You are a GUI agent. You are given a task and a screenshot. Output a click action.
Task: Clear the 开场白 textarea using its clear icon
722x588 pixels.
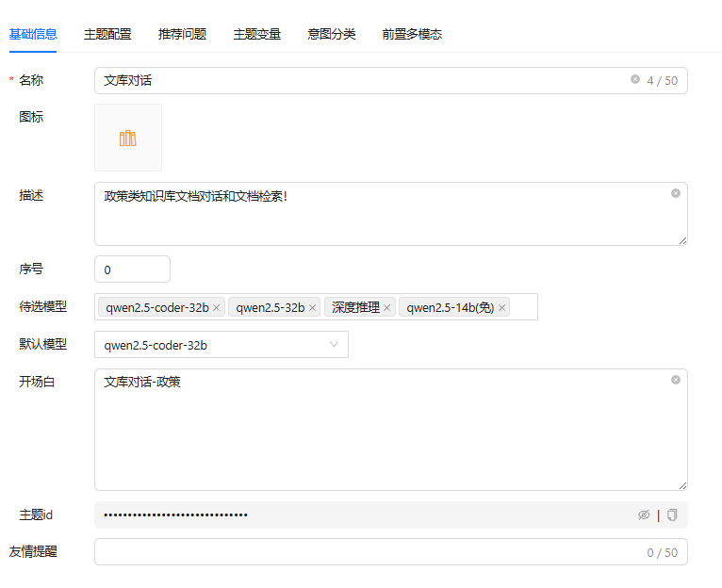pyautogui.click(x=675, y=380)
